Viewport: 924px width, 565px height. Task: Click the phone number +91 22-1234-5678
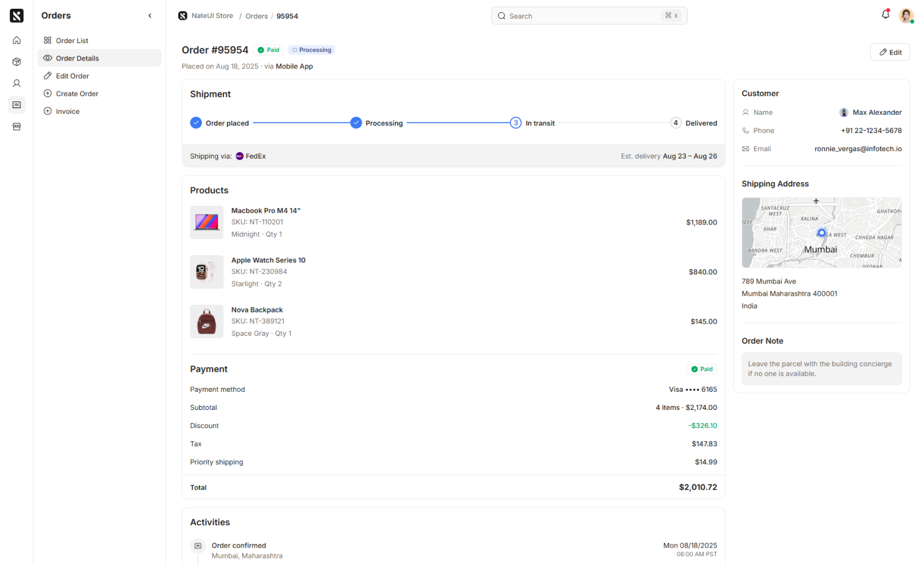(871, 131)
